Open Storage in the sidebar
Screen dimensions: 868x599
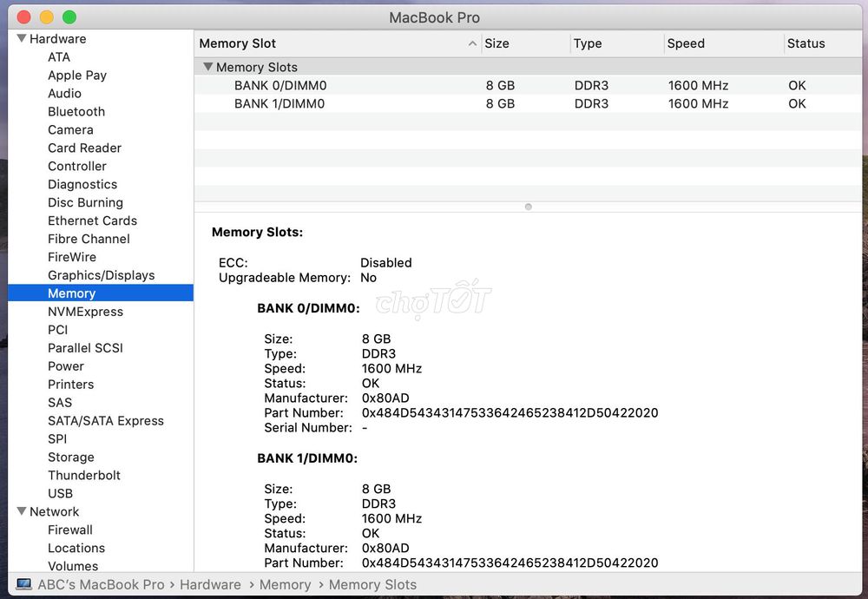click(x=71, y=457)
